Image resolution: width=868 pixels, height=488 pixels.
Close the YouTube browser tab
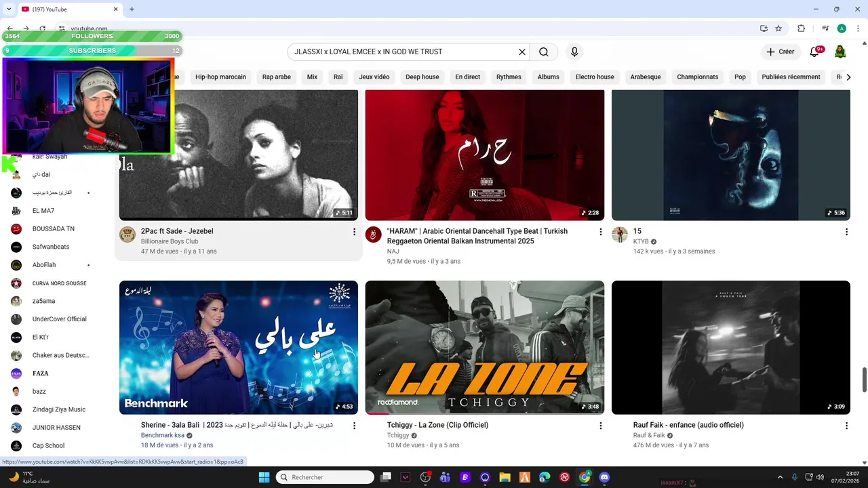(115, 9)
